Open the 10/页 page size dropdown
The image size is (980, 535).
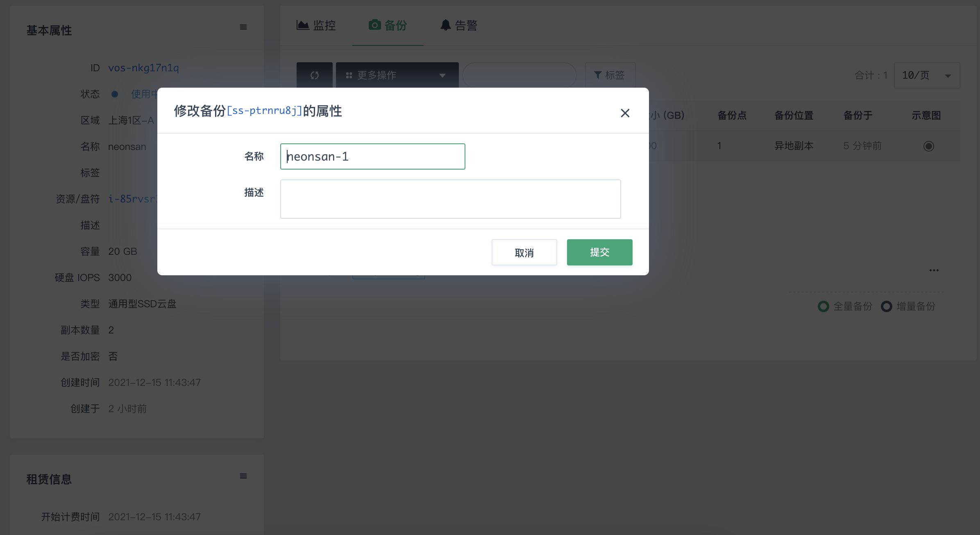(927, 75)
